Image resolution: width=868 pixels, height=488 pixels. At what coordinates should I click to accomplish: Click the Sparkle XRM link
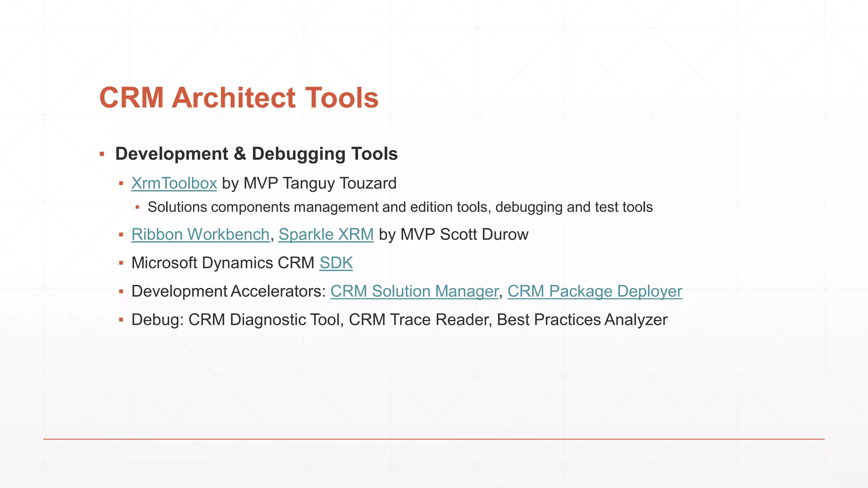326,234
